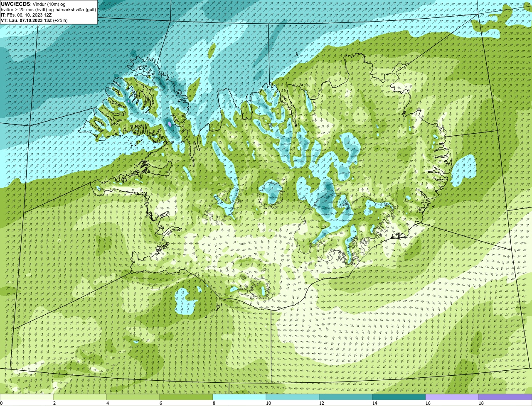Click the legend scale value '8'
Image resolution: width=532 pixels, height=406 pixels.
coord(214,403)
